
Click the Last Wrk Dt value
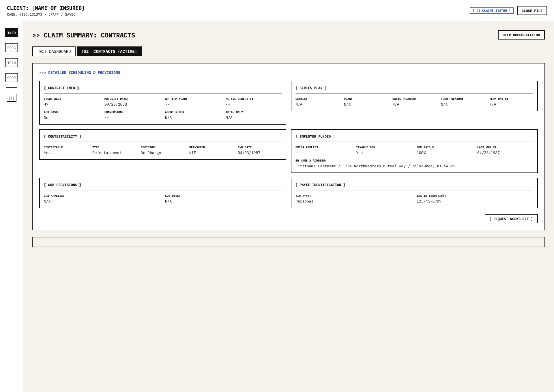pyautogui.click(x=489, y=153)
